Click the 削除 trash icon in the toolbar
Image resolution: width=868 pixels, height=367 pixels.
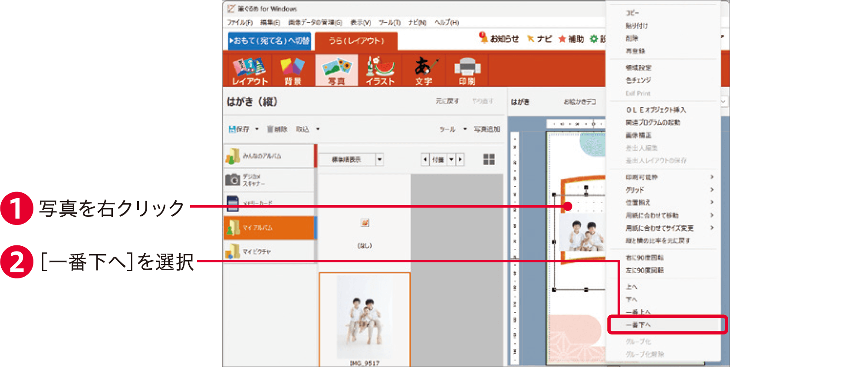[270, 129]
